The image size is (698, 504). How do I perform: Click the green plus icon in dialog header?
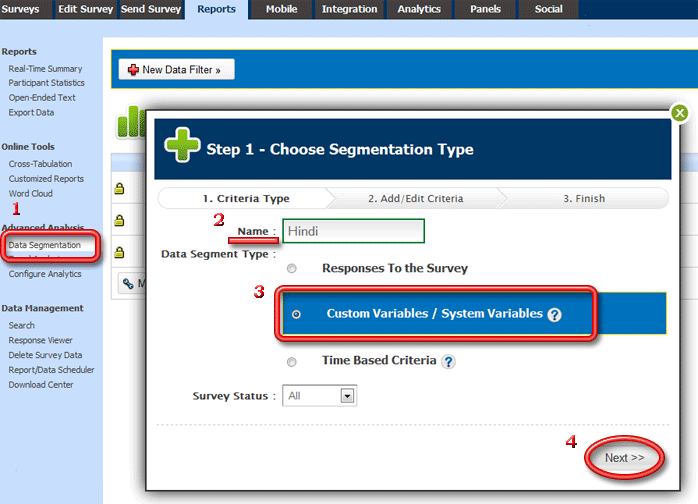click(x=182, y=146)
